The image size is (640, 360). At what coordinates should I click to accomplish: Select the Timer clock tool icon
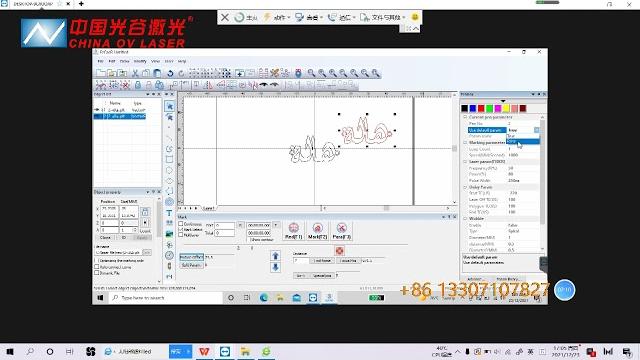[x=169, y=255]
